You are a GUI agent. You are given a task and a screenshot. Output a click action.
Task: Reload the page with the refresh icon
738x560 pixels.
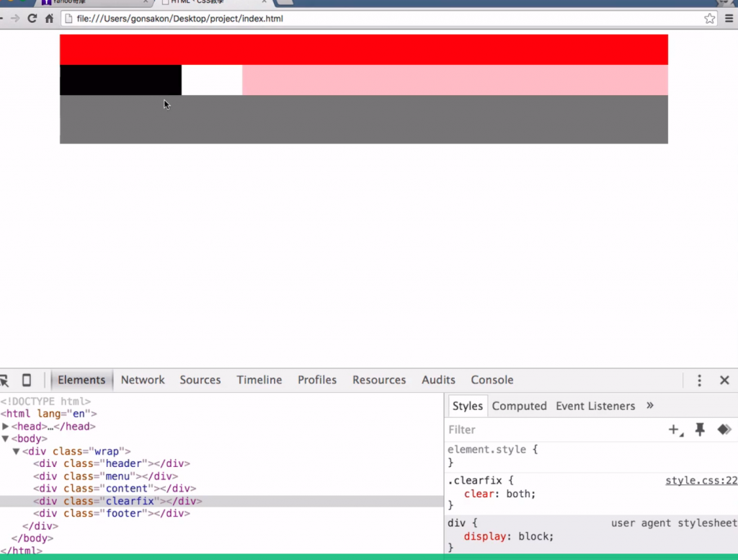(x=32, y=18)
